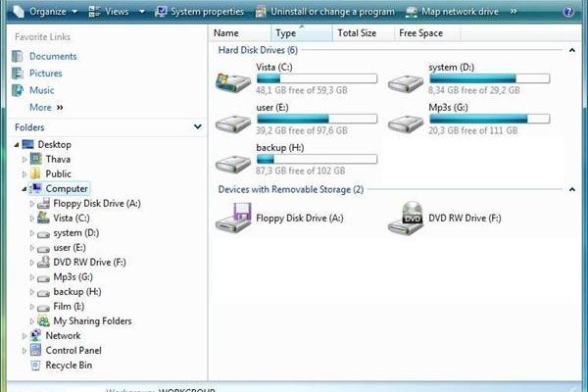Screen dimensions: 588x392
Task: Select backup (H:) in the folder tree
Action: click(x=77, y=291)
